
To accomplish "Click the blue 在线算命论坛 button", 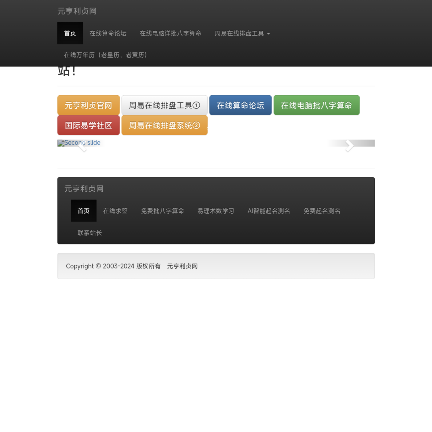I will point(240,105).
